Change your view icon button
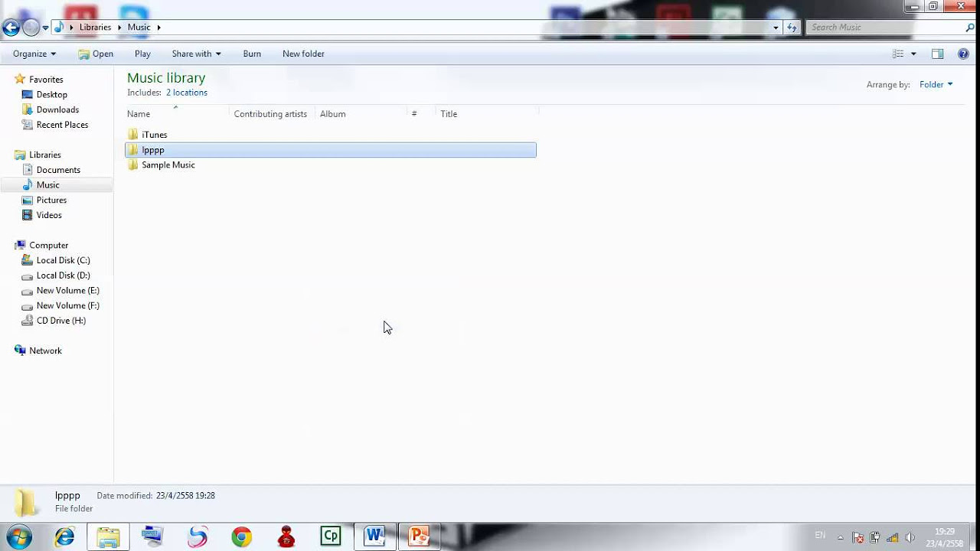Image resolution: width=980 pixels, height=551 pixels. coord(898,54)
